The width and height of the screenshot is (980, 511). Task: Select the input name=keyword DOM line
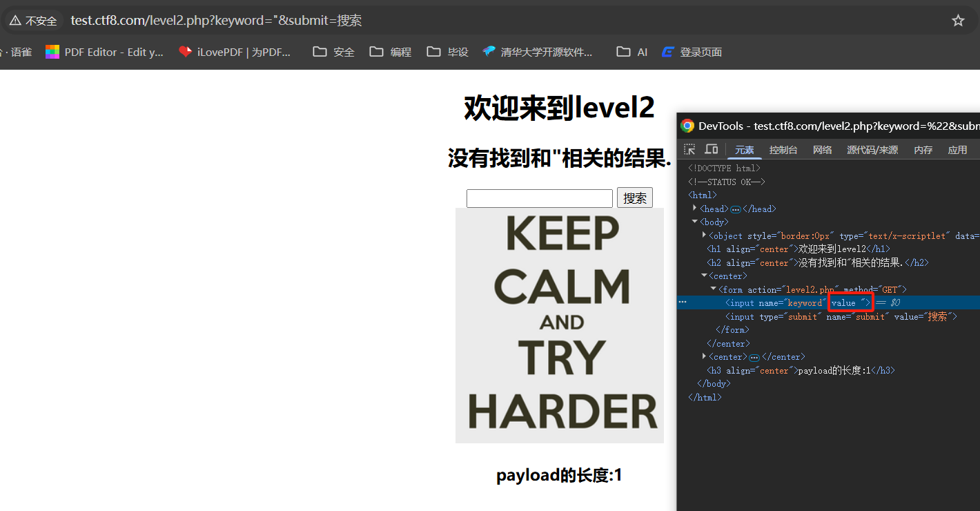828,302
